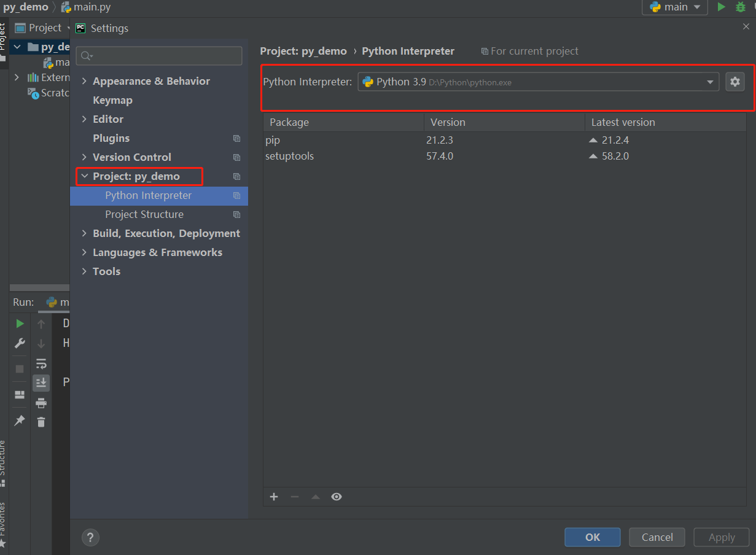Collapse py_demo folder in Project tree
The width and height of the screenshot is (756, 555).
pos(17,47)
